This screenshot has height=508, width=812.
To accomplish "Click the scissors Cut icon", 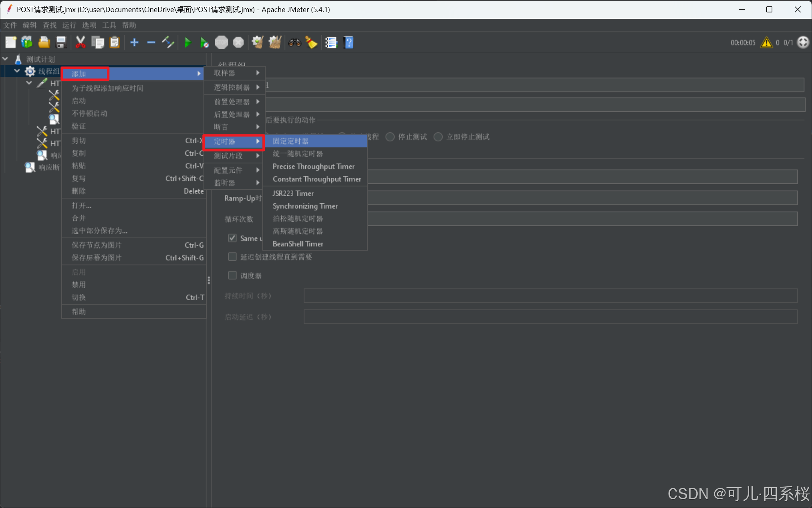I will [x=81, y=42].
